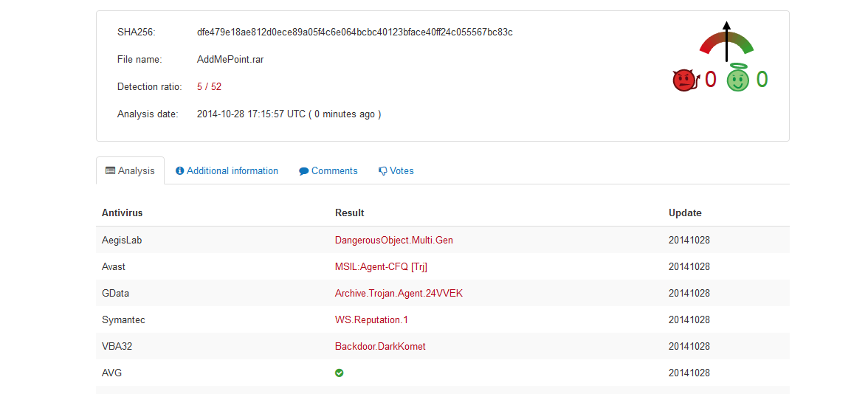Click GData in the antivirus list
This screenshot has height=394, width=868.
tap(115, 293)
